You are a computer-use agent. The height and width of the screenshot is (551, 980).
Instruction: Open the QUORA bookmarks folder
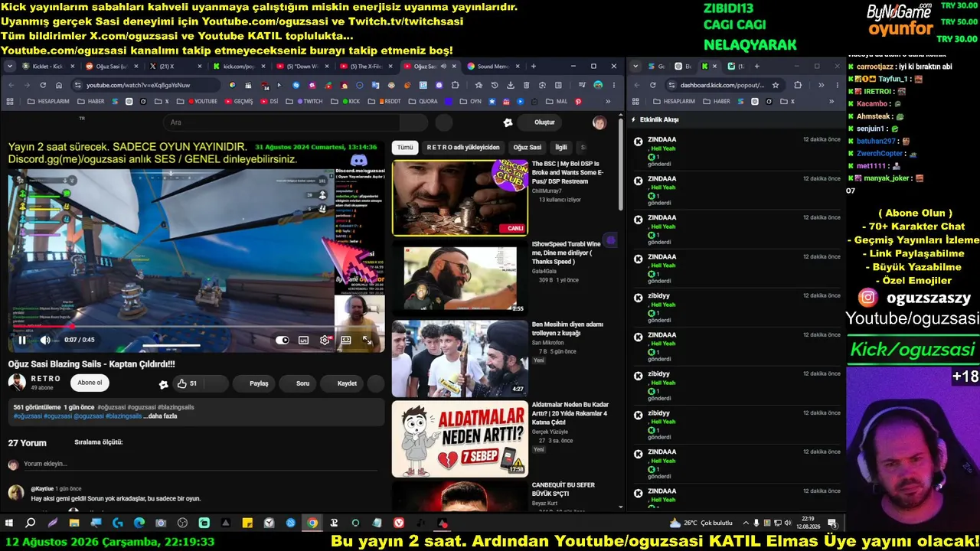[423, 101]
